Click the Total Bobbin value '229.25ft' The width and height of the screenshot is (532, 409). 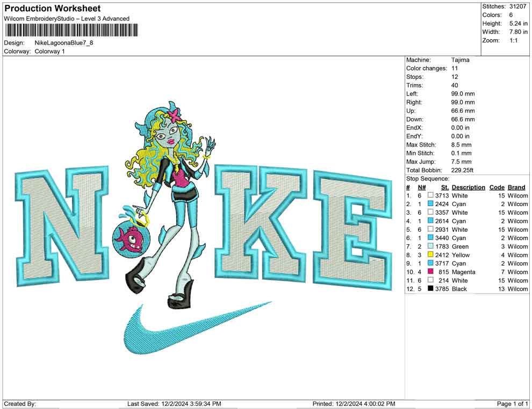click(x=462, y=170)
